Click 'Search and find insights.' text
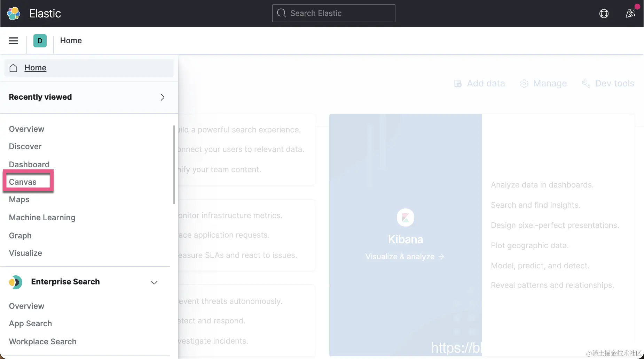Viewport: 644px width, 359px height. [x=535, y=205]
